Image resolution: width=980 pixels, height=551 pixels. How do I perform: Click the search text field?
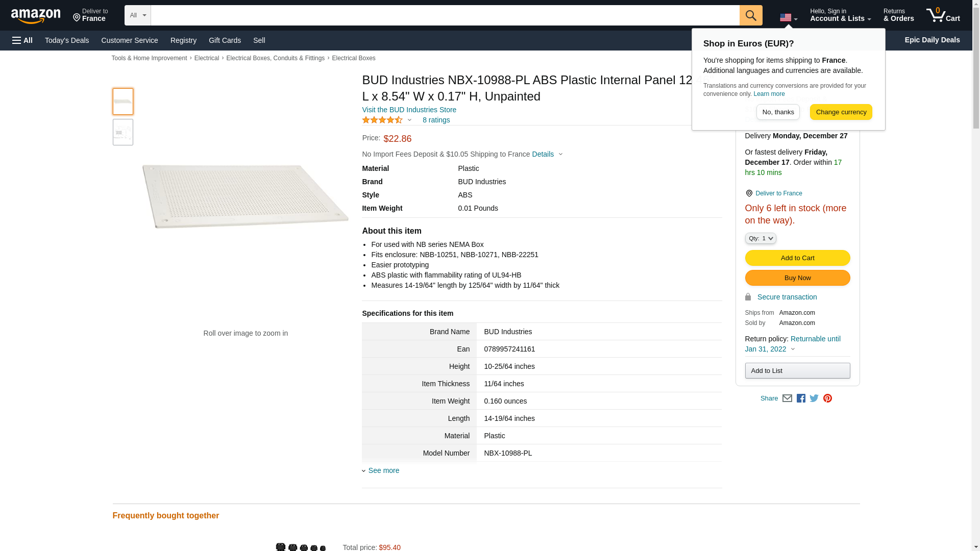[445, 15]
